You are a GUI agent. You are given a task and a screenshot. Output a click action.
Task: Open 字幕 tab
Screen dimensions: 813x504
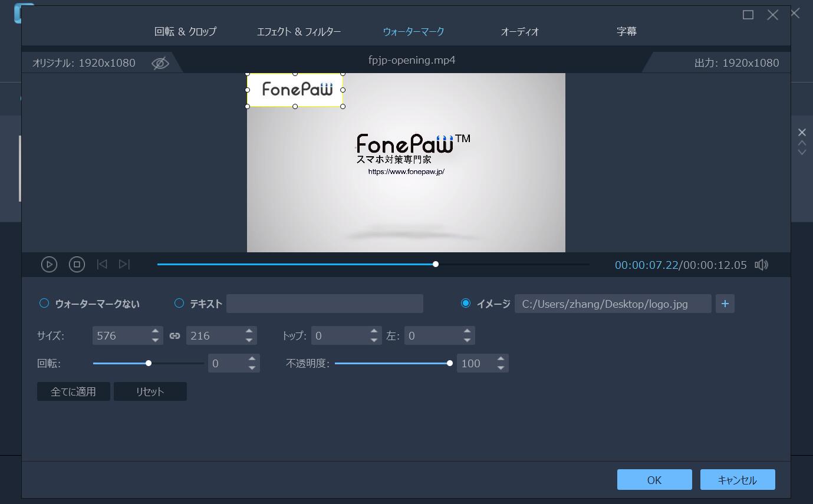pyautogui.click(x=626, y=31)
